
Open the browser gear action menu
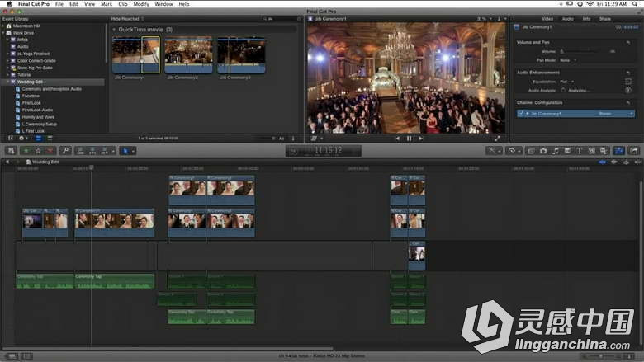tap(22, 139)
